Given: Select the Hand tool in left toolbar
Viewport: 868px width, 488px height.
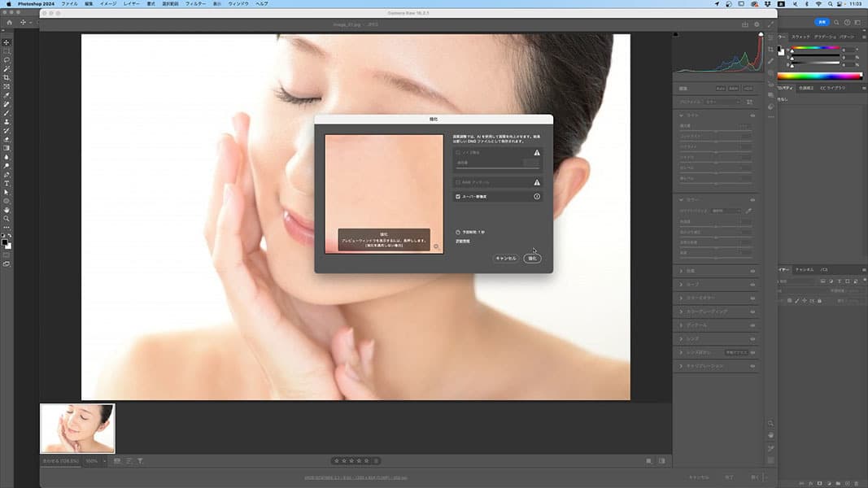Looking at the screenshot, I should [7, 210].
